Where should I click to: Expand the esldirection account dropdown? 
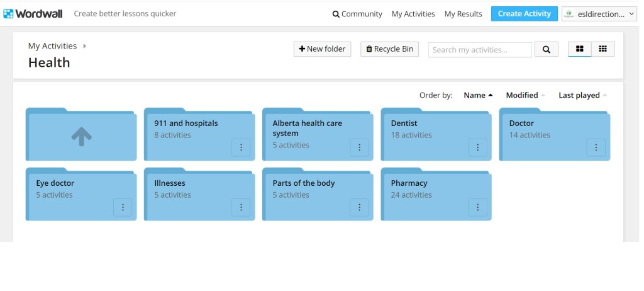pos(598,14)
